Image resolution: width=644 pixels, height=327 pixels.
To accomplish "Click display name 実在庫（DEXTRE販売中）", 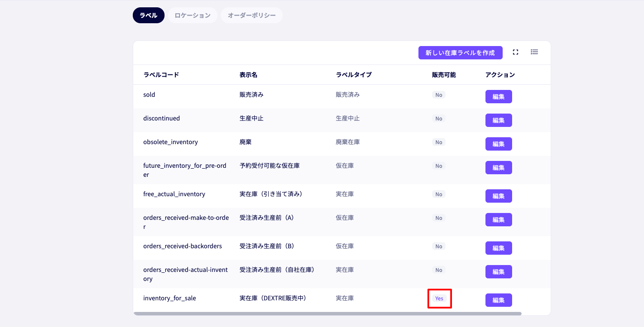I will point(274,298).
